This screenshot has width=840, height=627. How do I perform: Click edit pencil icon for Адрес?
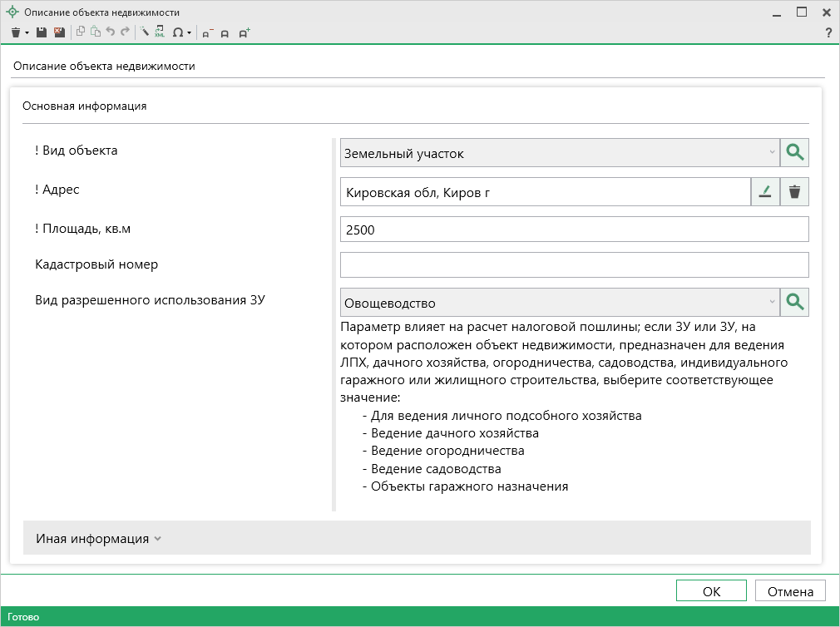pos(765,192)
